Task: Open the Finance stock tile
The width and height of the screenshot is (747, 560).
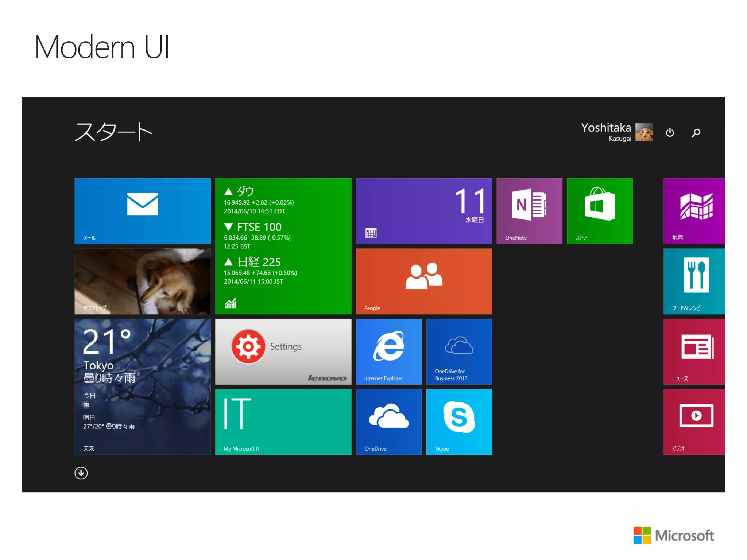Action: 283,246
